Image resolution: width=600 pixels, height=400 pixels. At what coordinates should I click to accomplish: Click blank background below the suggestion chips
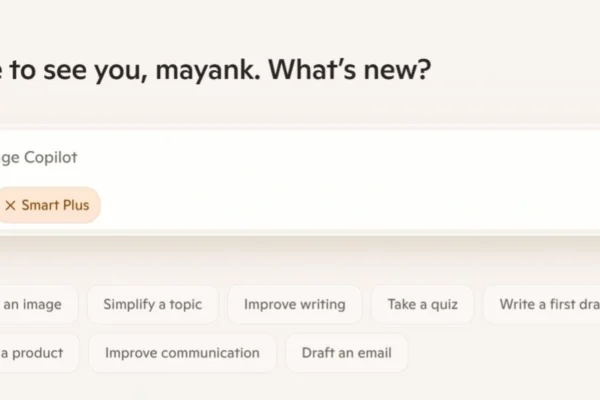pyautogui.click(x=300, y=388)
